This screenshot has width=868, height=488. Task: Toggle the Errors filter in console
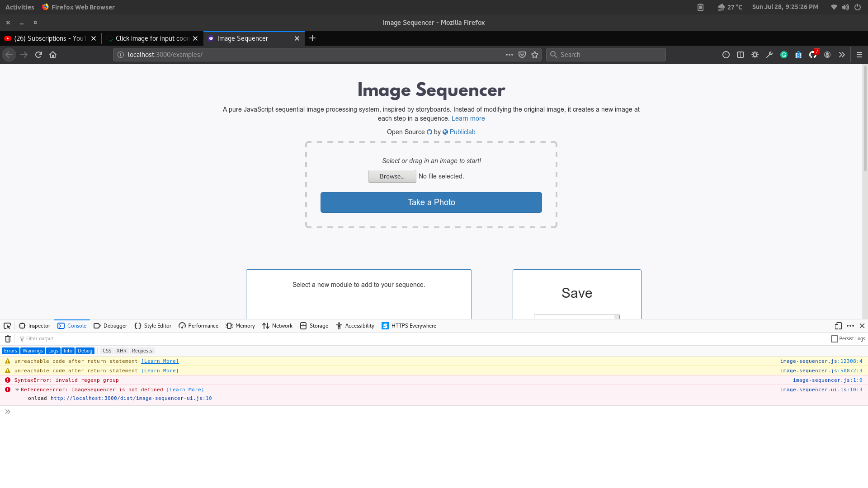[x=10, y=351]
